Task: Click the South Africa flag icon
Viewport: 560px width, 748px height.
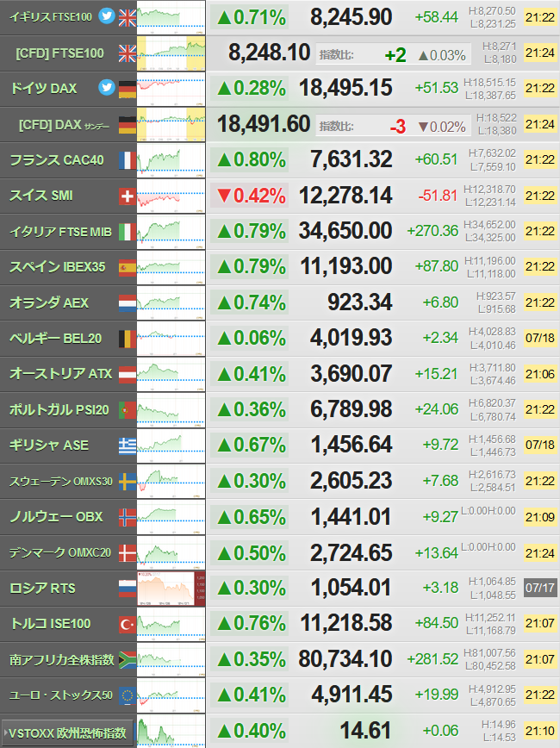Action: [128, 660]
